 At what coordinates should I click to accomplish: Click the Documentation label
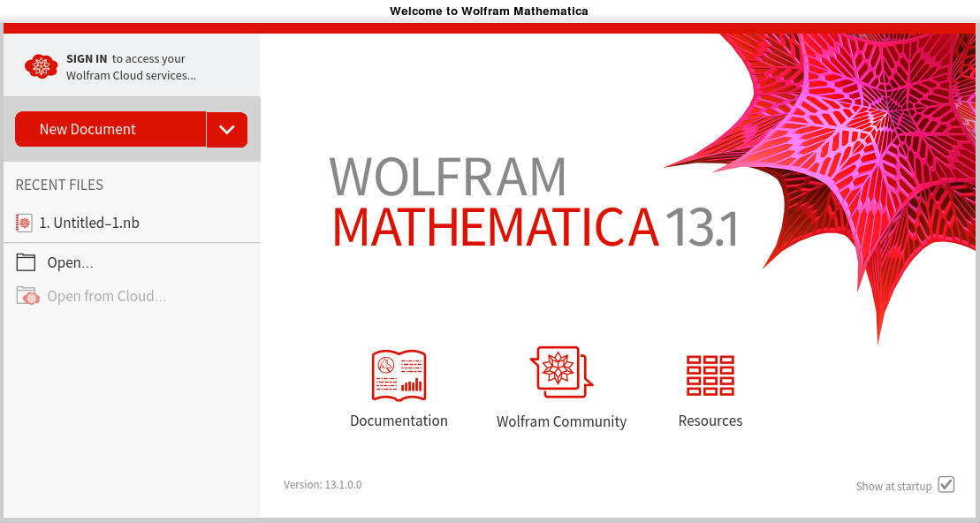coord(399,421)
